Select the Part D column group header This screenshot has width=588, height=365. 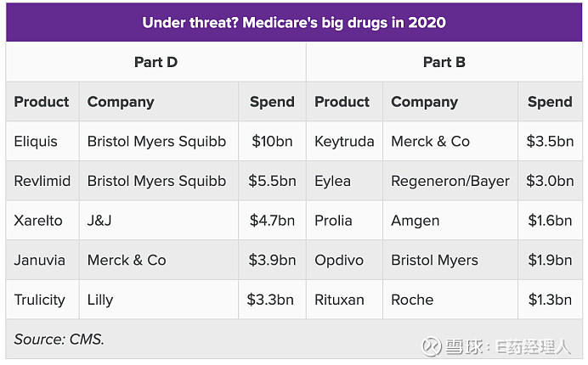point(155,62)
